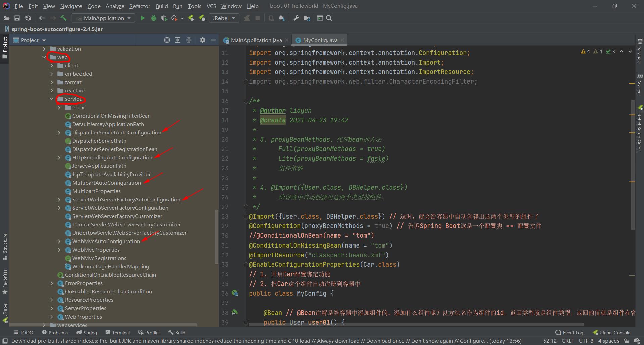644x345 pixels.
Task: Click the Save All toolbar icon
Action: pyautogui.click(x=17, y=18)
